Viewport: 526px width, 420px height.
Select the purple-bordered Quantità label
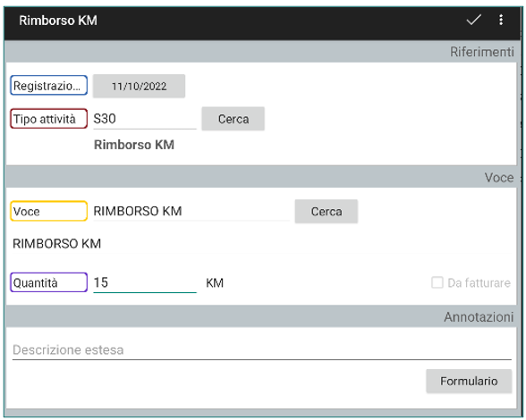click(x=49, y=282)
